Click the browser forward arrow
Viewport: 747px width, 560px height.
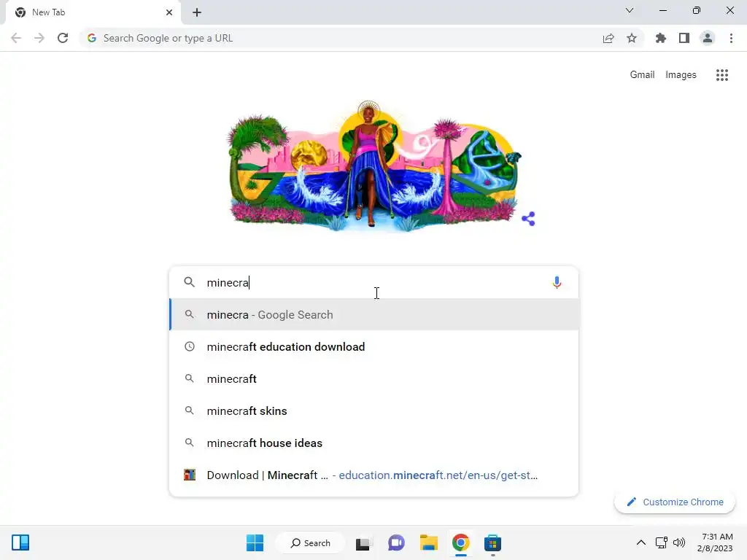point(39,38)
